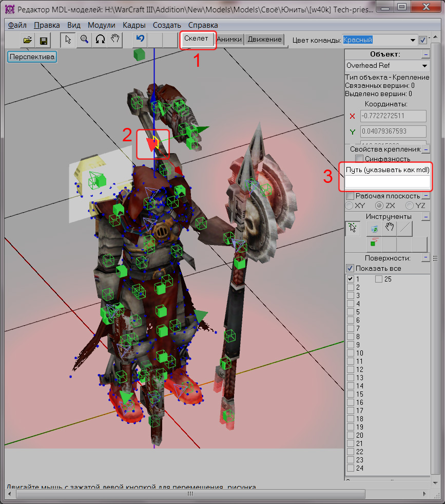The width and height of the screenshot is (445, 504).
Task: Activate the magnifier zoom tool
Action: [x=84, y=40]
